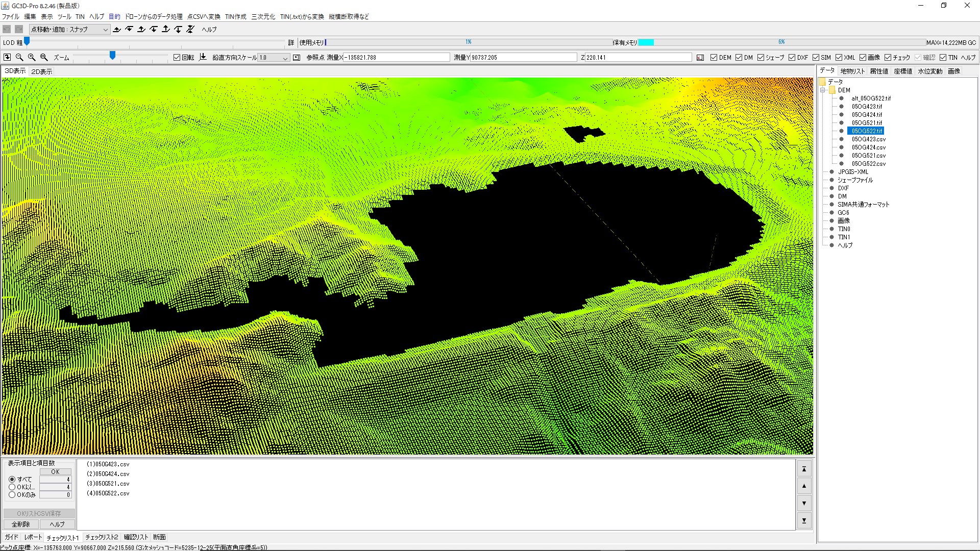The height and width of the screenshot is (551, 980).
Task: Uncheck the DEM display checkbox
Action: click(x=714, y=58)
